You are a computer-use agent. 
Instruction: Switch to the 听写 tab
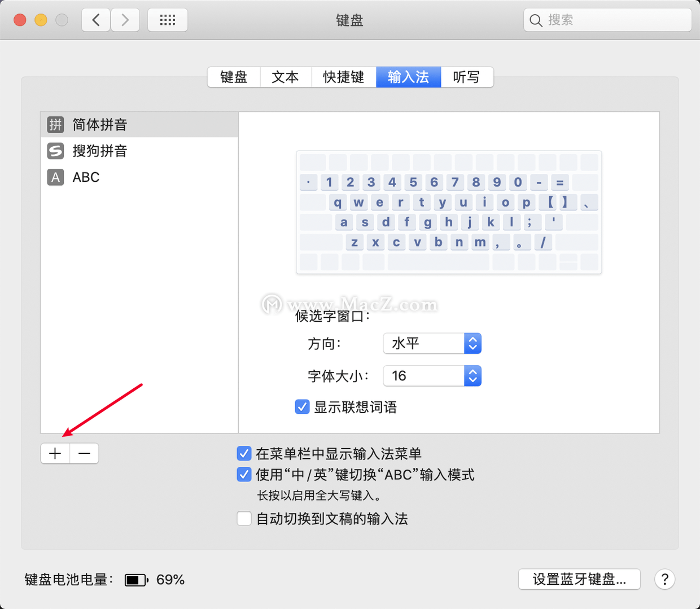[466, 77]
